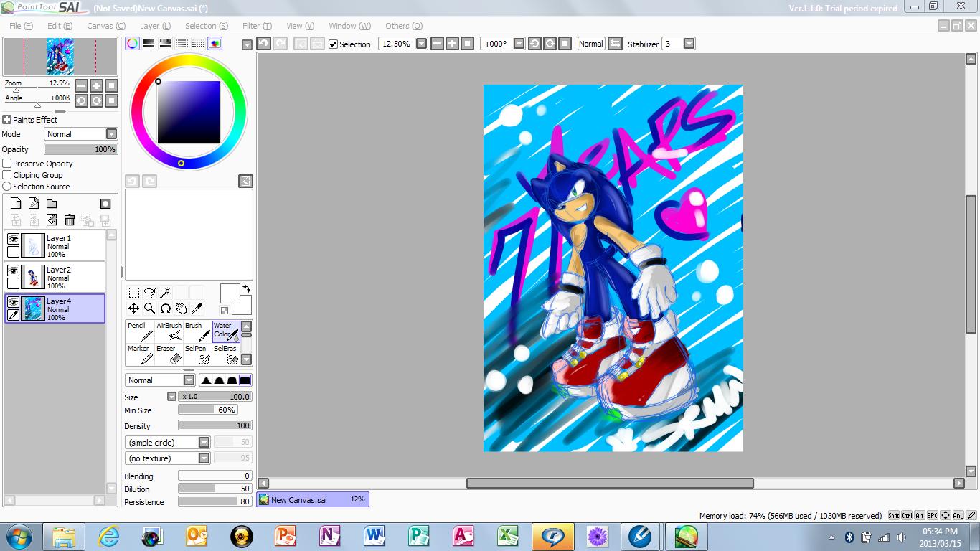The width and height of the screenshot is (980, 551).
Task: Select the SelPen tool
Action: 197,354
